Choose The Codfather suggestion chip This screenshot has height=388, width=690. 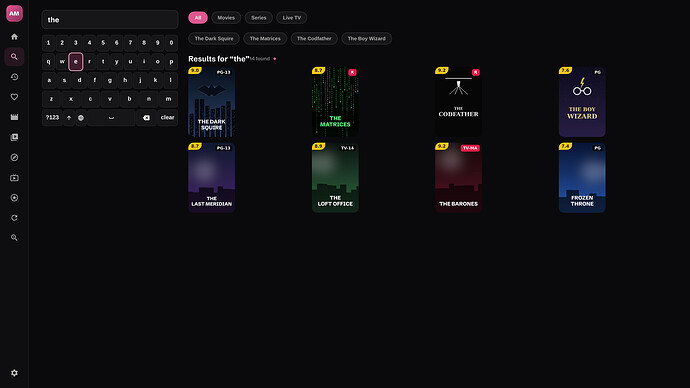pyautogui.click(x=314, y=39)
